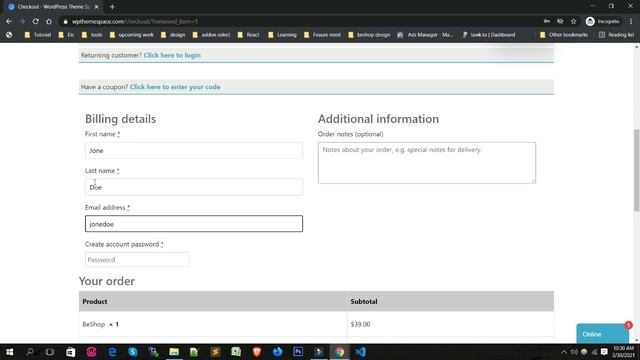Open the saved passwords key icon
640x360 pixels.
pyautogui.click(x=547, y=21)
